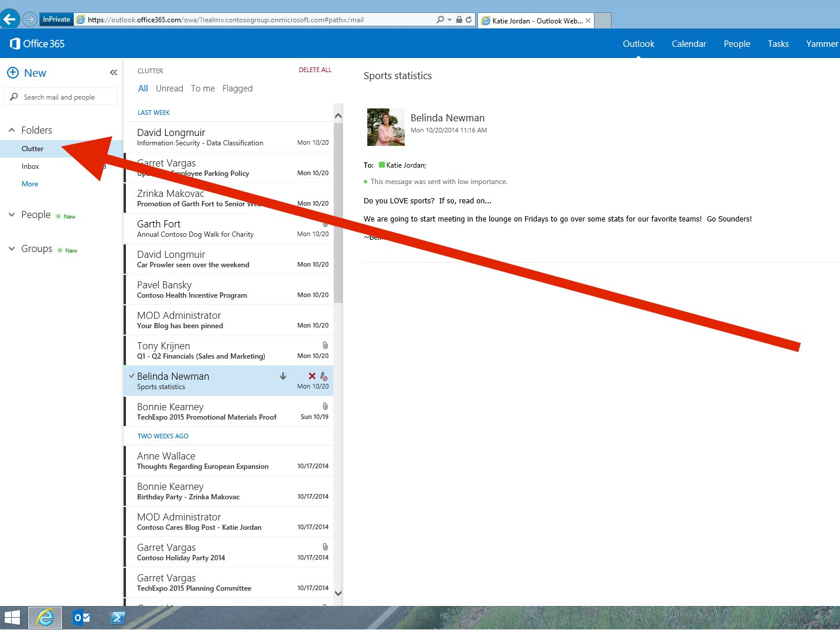
Task: Click the Katie Jordan recipient name
Action: pyautogui.click(x=406, y=165)
